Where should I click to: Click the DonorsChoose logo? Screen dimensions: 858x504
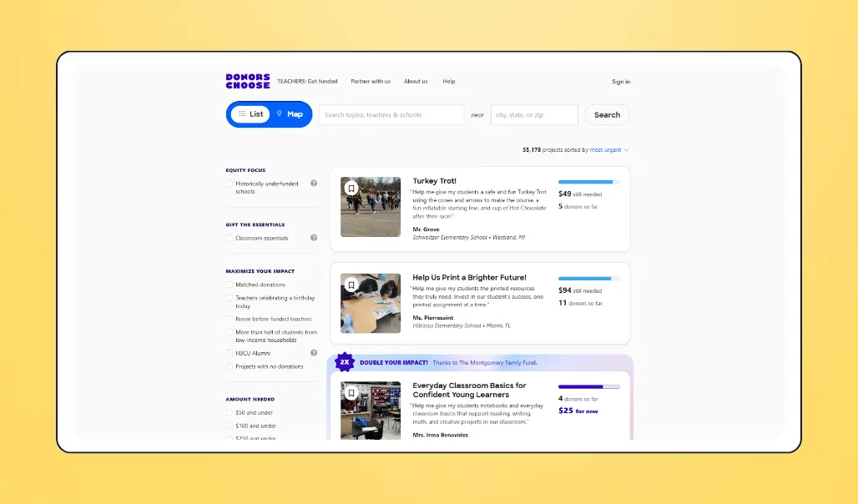[x=247, y=80]
